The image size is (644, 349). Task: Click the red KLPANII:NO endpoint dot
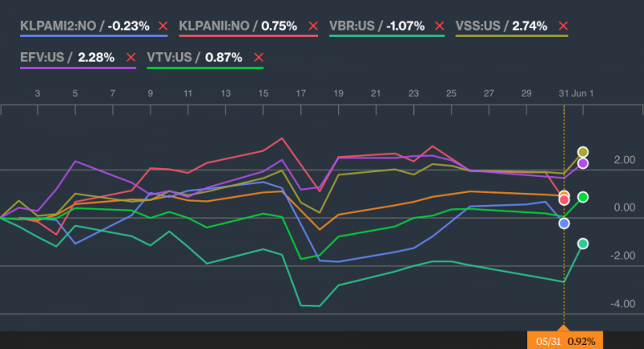pyautogui.click(x=564, y=200)
